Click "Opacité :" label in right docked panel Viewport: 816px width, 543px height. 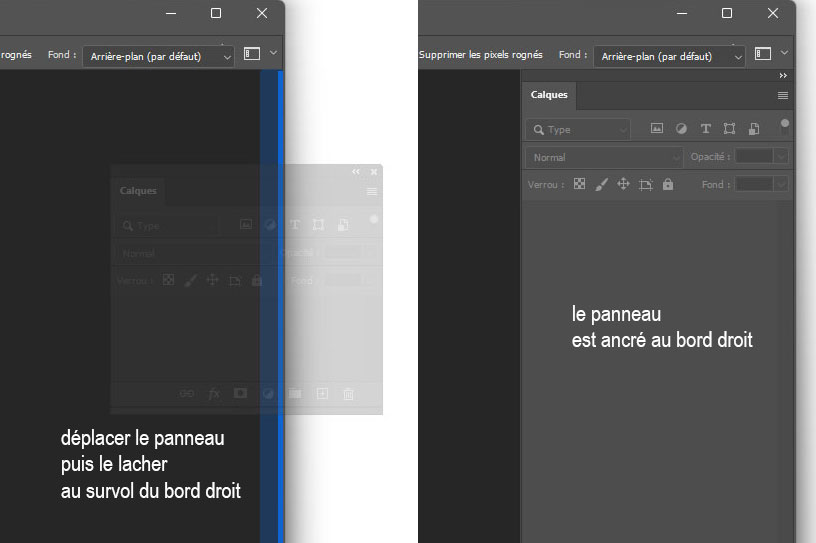tap(710, 157)
